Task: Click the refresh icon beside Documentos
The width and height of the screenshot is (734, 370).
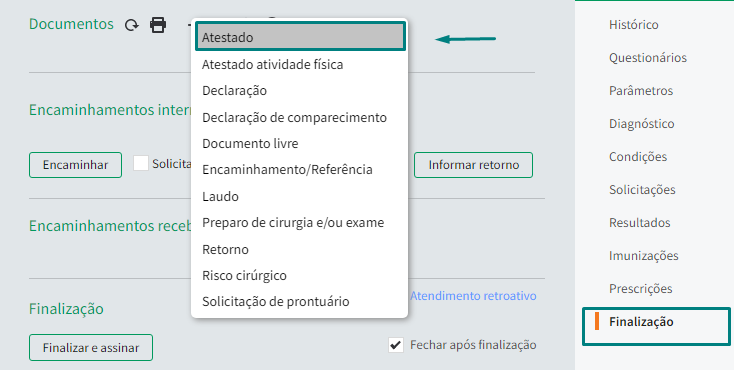Action: click(132, 25)
